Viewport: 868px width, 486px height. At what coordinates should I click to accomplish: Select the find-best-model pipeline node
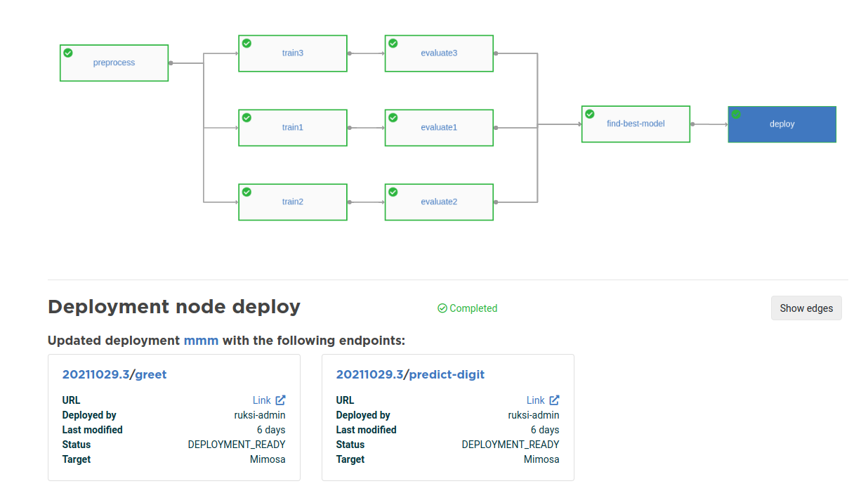pos(636,124)
